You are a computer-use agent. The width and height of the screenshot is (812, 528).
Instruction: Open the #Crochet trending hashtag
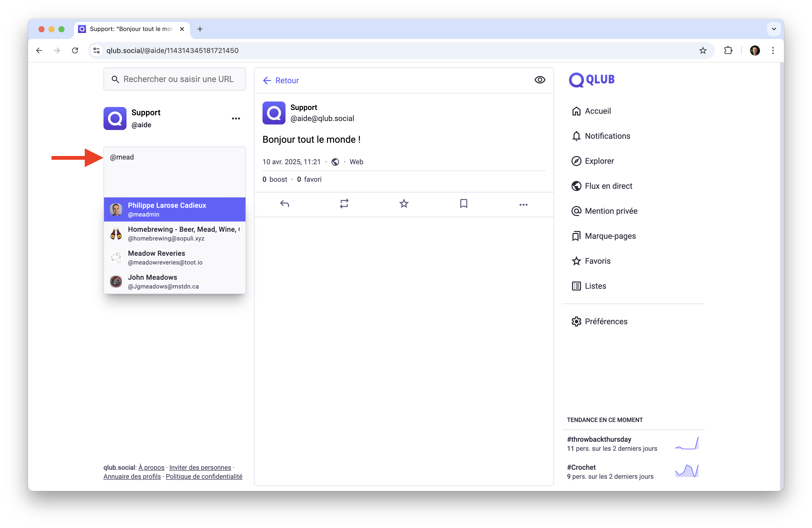coord(581,467)
